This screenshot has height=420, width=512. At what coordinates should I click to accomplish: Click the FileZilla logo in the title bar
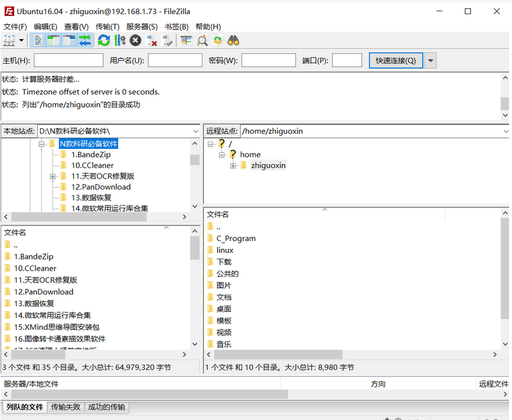click(9, 11)
